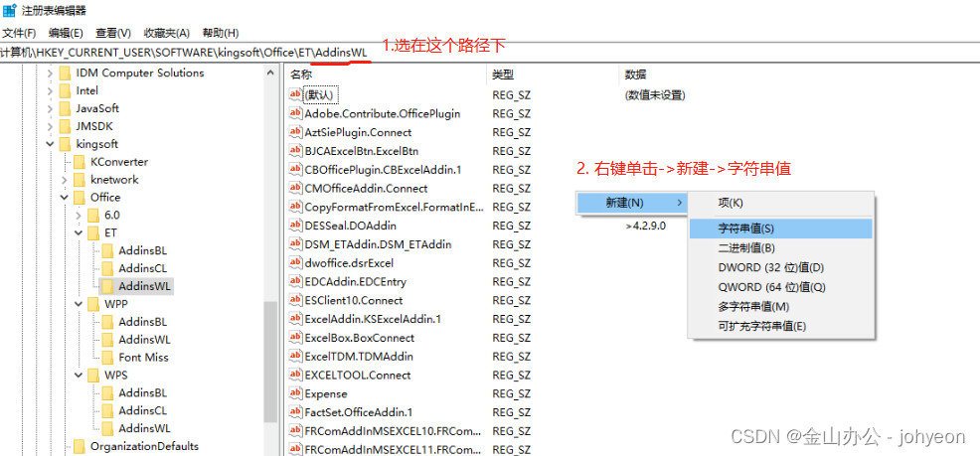Image resolution: width=980 pixels, height=456 pixels.
Task: Select AddinsBL folder under WPS
Action: click(x=143, y=392)
